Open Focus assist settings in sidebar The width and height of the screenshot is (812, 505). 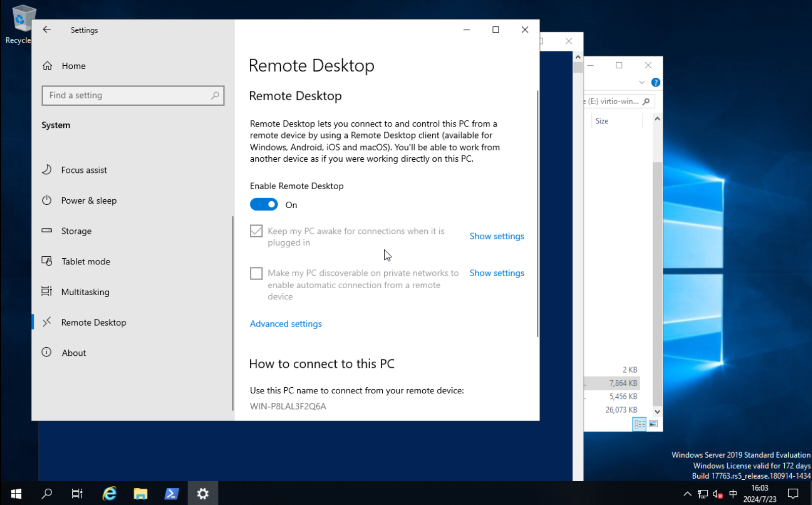point(84,170)
